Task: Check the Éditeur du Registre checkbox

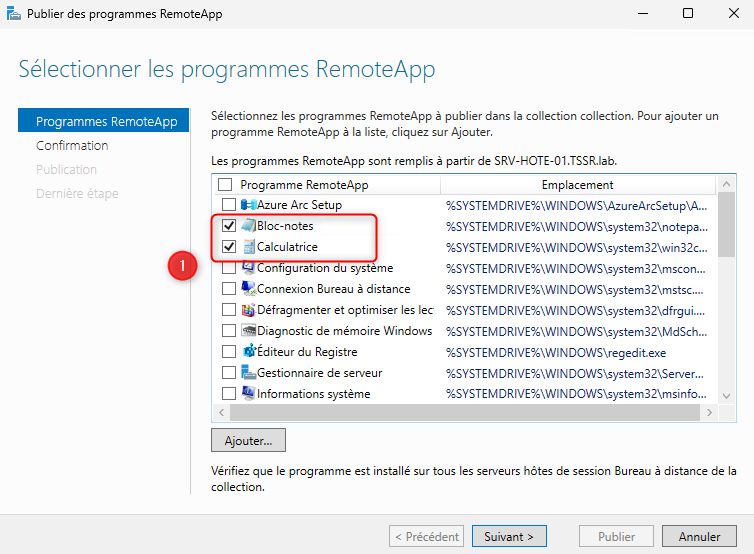Action: click(229, 352)
